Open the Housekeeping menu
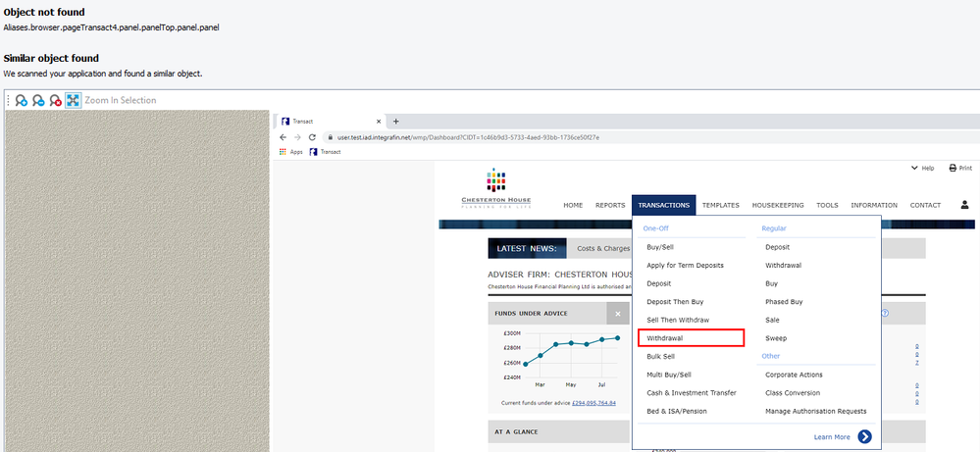This screenshot has height=452, width=980. coord(777,206)
